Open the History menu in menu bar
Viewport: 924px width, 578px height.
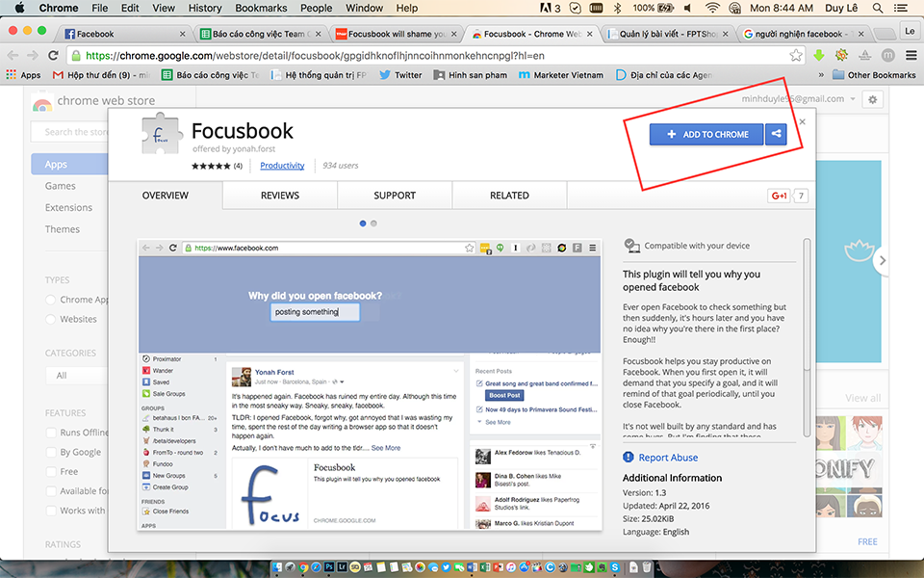tap(205, 8)
